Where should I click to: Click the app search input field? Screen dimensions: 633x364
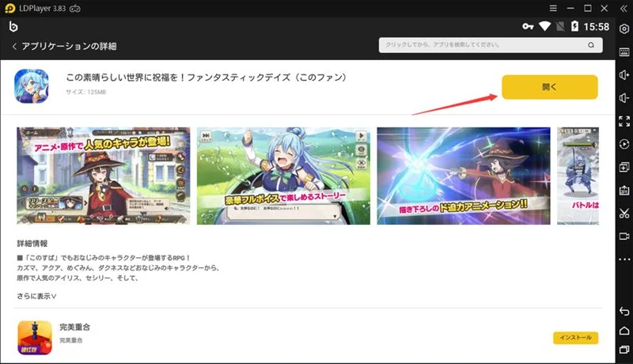tap(491, 45)
